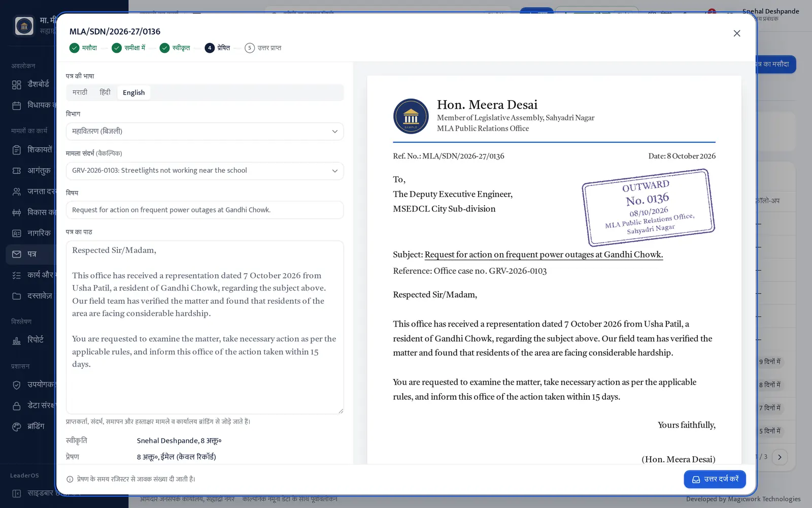Select the हिंदी language option
This screenshot has height=508, width=812.
tap(105, 92)
